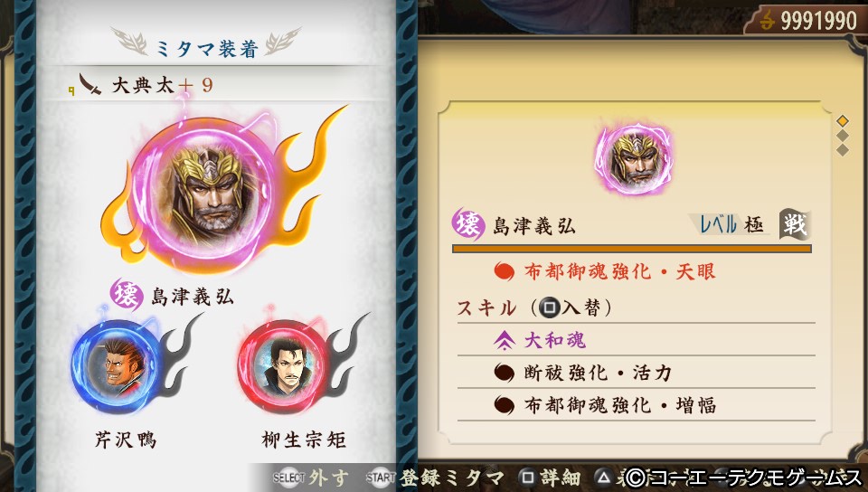Click the square 詳細 details button
This screenshot has width=868, height=492.
(549, 478)
